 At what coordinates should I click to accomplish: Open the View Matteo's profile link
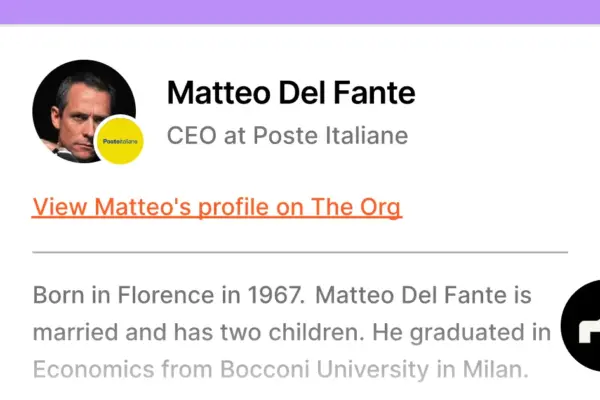(216, 207)
